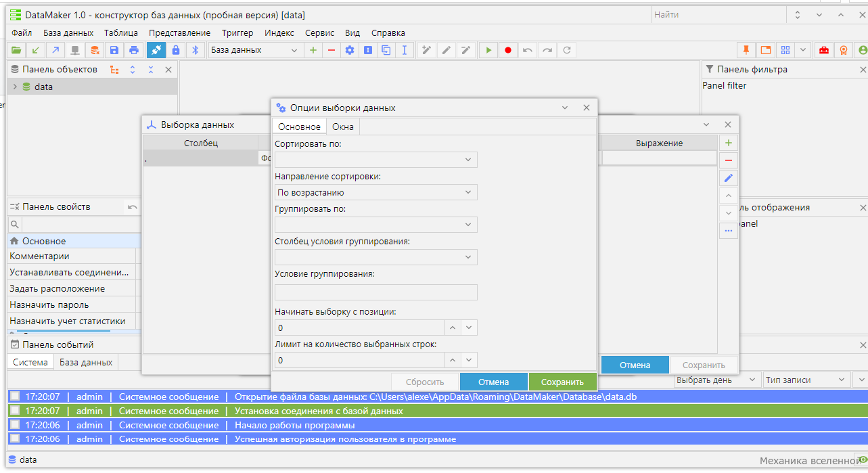Increase the Начинать выборку с позиции value
The image size is (868, 473).
click(x=453, y=328)
